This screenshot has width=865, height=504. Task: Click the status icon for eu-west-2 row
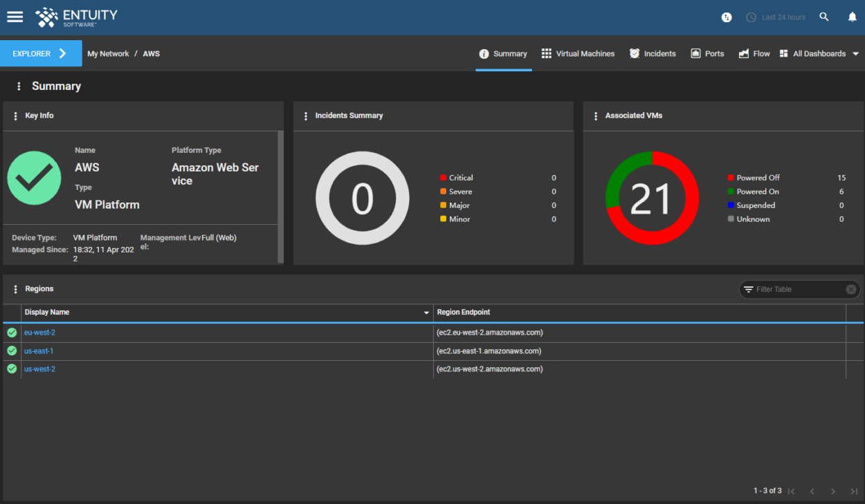pos(12,333)
